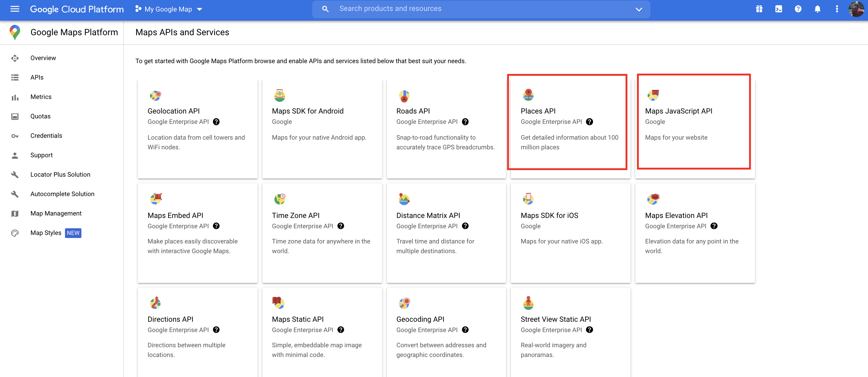Click help icon next to Geolocation API

216,122
